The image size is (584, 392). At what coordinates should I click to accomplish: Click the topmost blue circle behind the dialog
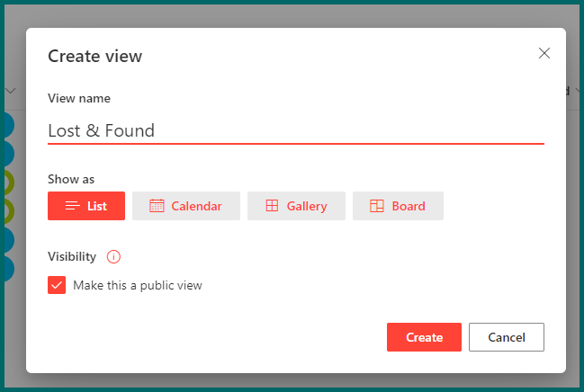(x=9, y=125)
